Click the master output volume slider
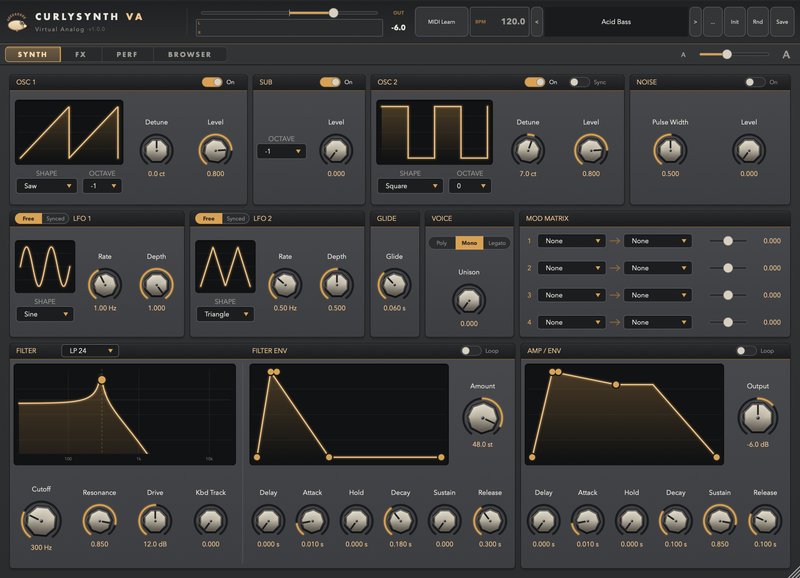Viewport: 800px width, 578px height. point(289,13)
